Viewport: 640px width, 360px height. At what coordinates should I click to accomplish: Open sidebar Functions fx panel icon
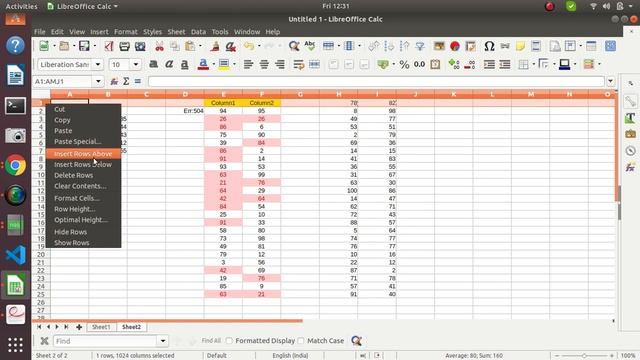pos(630,167)
